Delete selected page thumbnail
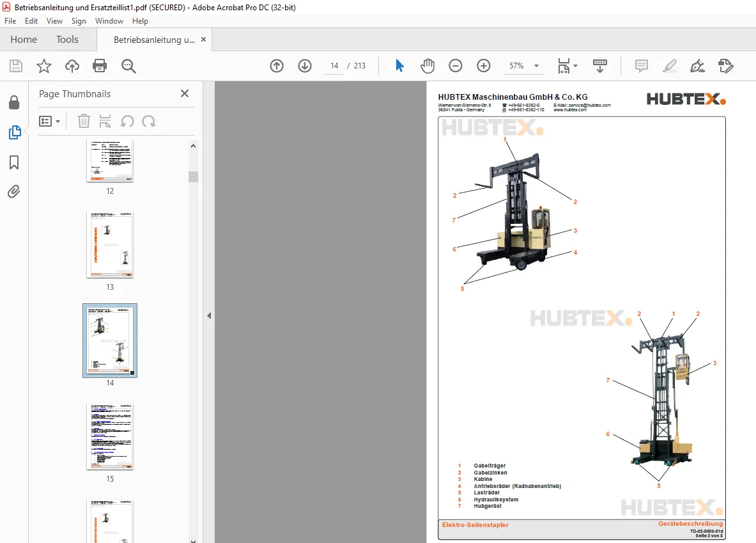This screenshot has width=756, height=543. [84, 121]
